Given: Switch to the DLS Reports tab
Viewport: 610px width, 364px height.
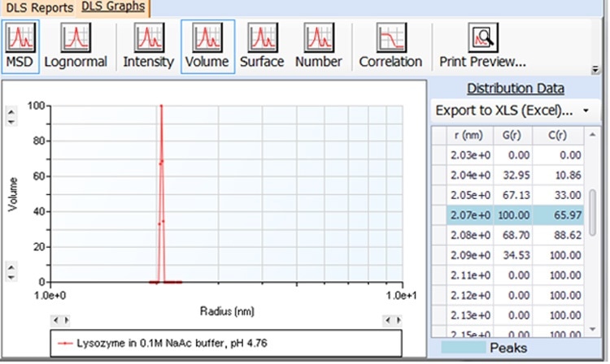Looking at the screenshot, I should (37, 8).
